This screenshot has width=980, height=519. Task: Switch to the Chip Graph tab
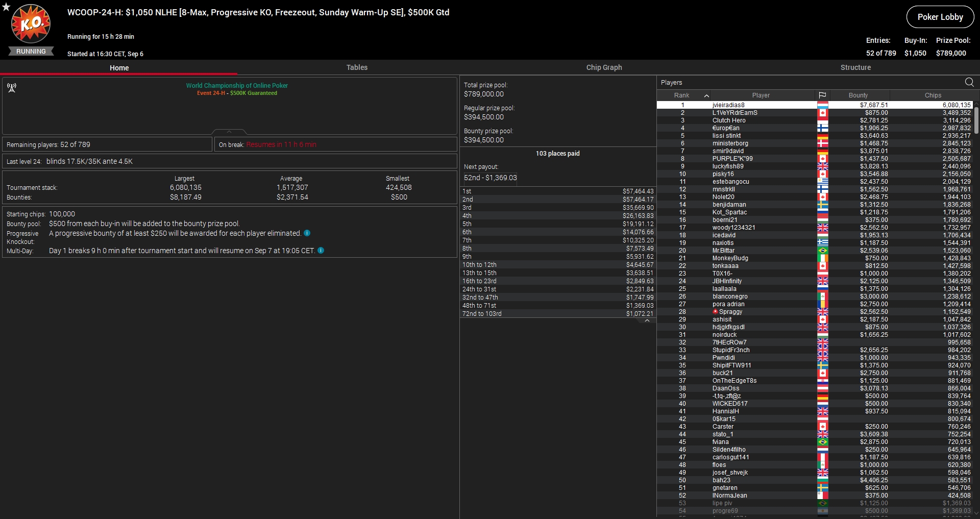tap(604, 67)
